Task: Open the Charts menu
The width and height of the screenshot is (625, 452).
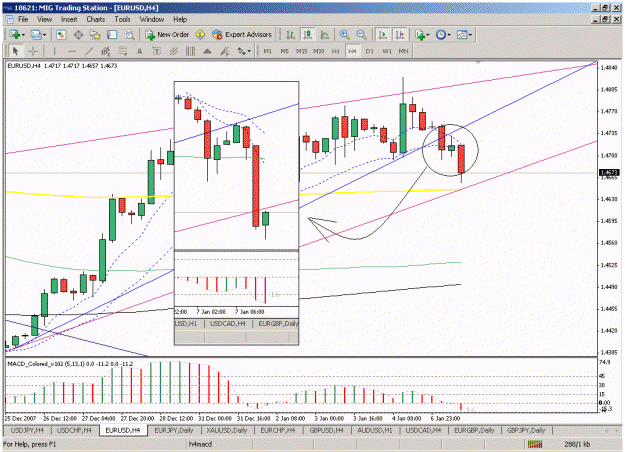Action: coord(96,19)
